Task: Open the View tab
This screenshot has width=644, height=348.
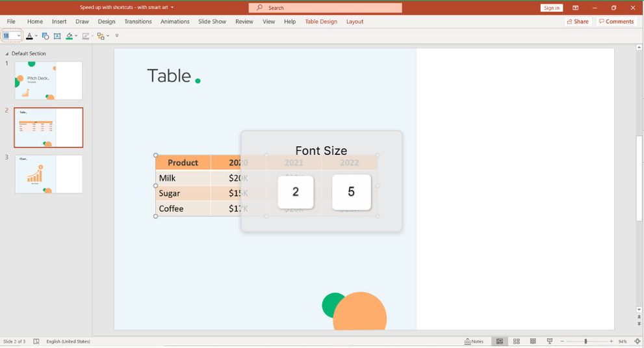Action: pos(268,21)
